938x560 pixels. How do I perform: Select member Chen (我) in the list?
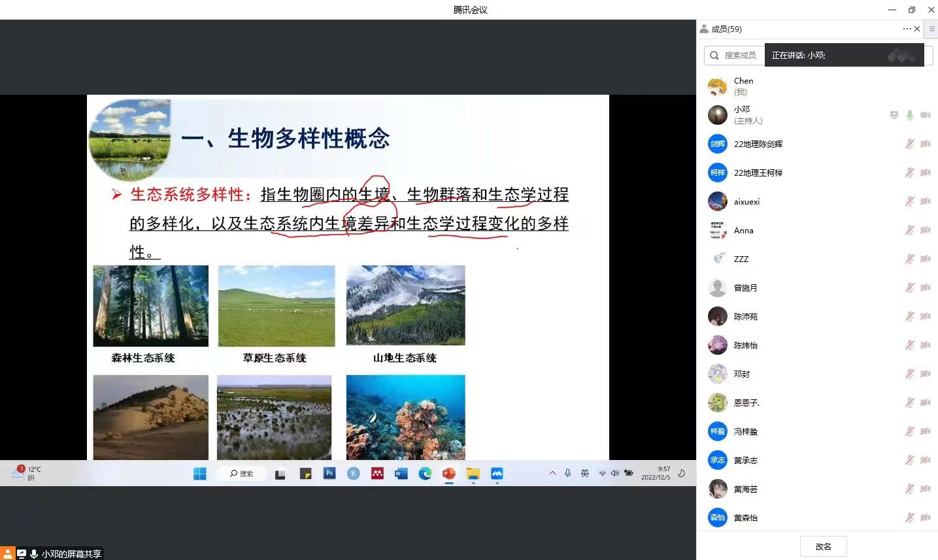[x=743, y=86]
